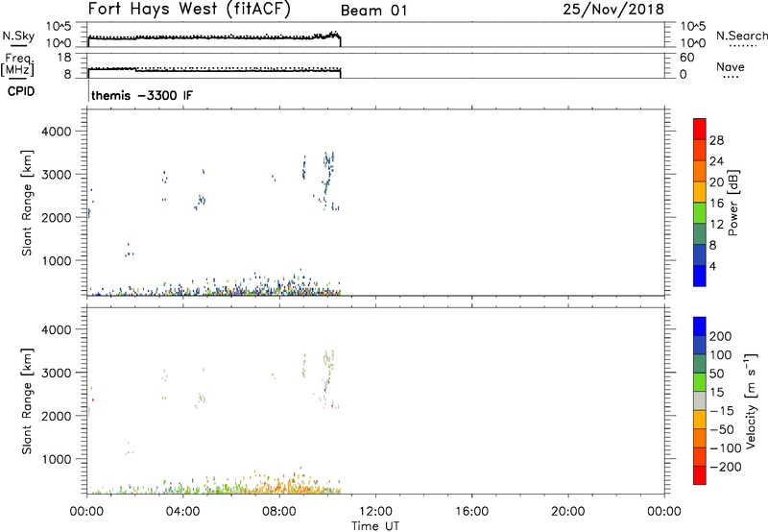
Task: Click the 2000 tick on velocity panel
Action: coord(56,416)
